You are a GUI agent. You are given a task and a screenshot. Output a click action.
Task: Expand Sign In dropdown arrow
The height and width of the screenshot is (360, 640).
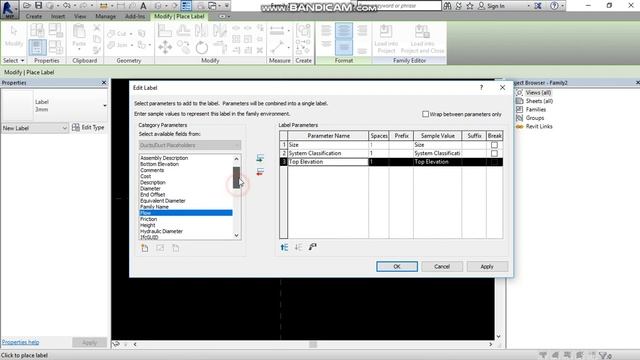pyautogui.click(x=529, y=6)
